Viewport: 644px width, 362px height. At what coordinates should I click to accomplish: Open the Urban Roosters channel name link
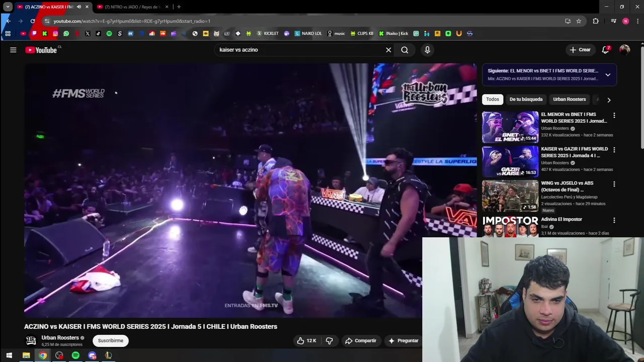pyautogui.click(x=60, y=338)
